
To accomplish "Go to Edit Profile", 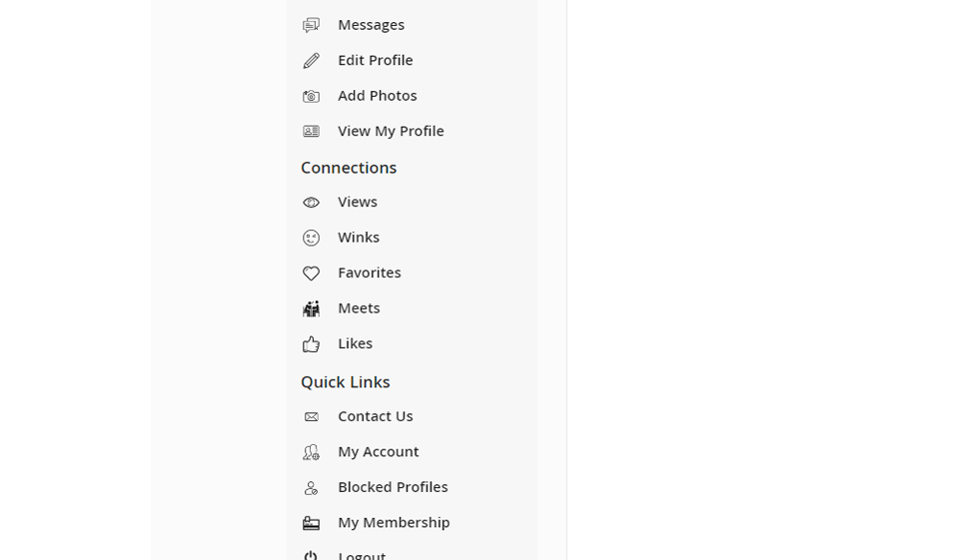I will click(x=375, y=61).
